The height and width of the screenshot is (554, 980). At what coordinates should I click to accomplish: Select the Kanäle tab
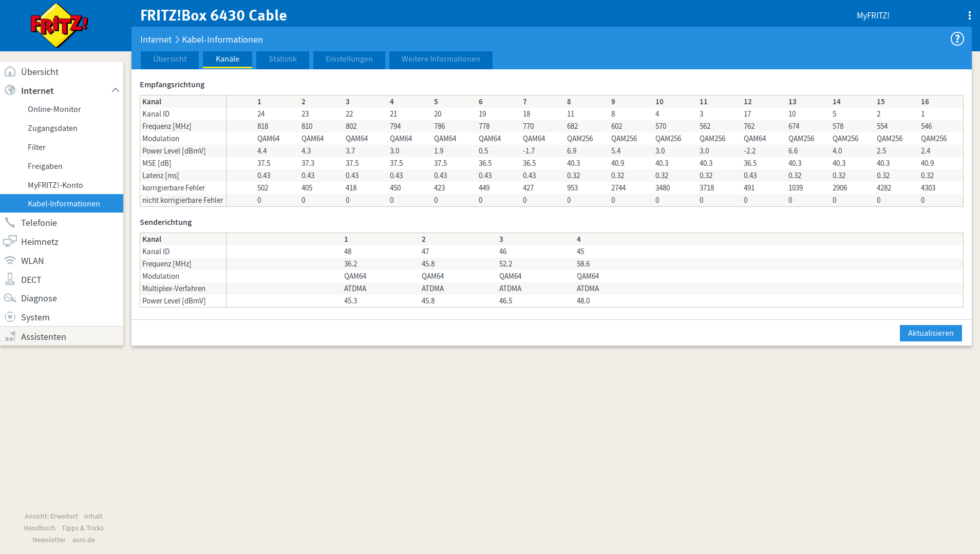coord(228,59)
